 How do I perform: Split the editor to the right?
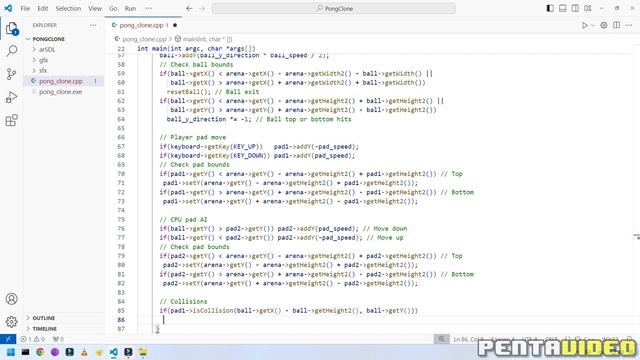616,25
